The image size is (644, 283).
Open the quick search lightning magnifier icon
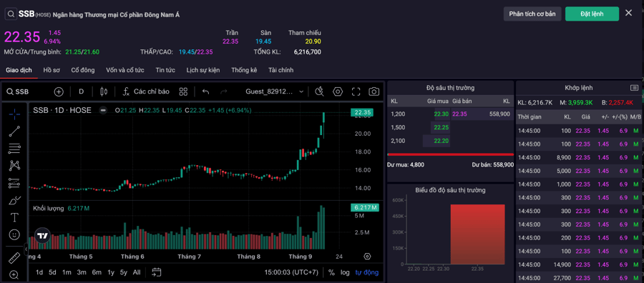[x=320, y=91]
